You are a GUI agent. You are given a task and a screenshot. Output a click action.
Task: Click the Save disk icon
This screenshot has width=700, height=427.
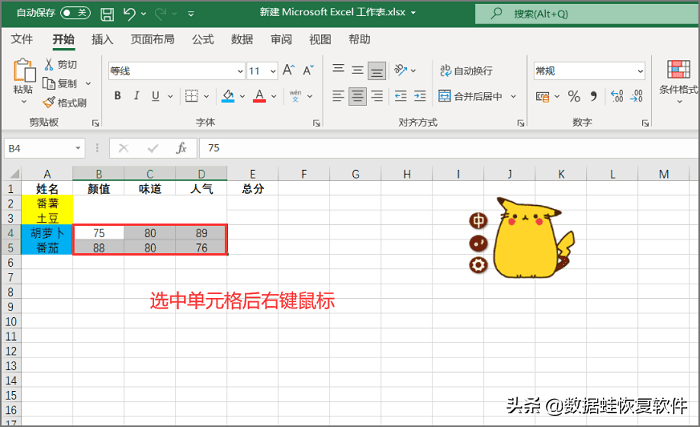[x=107, y=14]
